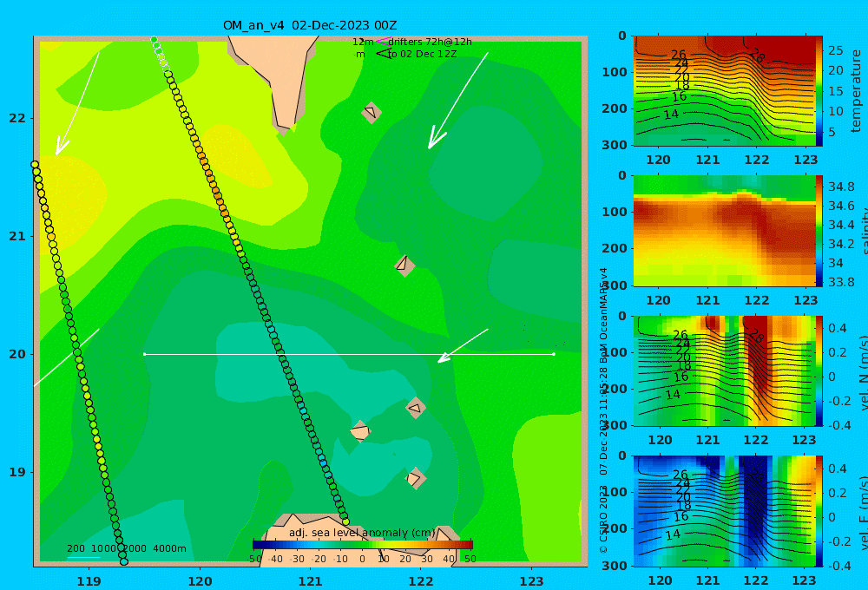The image size is (868, 590).
Task: Click the temperature panel color bar
Action: tap(819, 91)
